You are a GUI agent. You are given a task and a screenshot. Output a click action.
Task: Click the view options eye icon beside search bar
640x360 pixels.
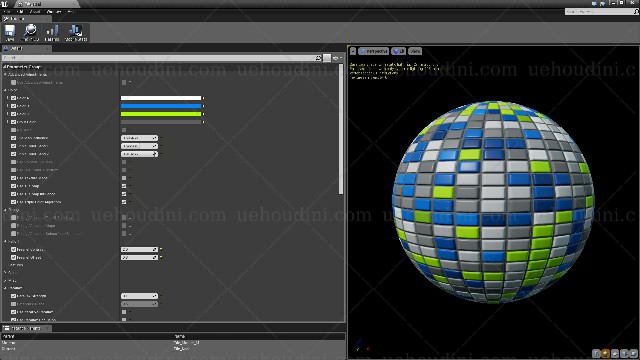[337, 58]
